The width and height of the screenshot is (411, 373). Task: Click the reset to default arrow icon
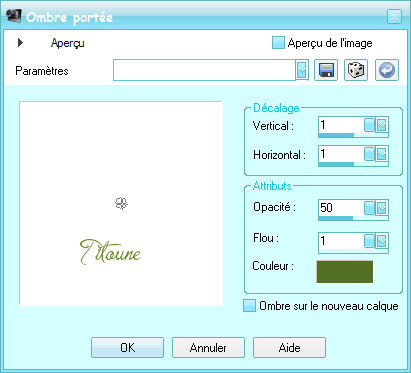tap(387, 70)
